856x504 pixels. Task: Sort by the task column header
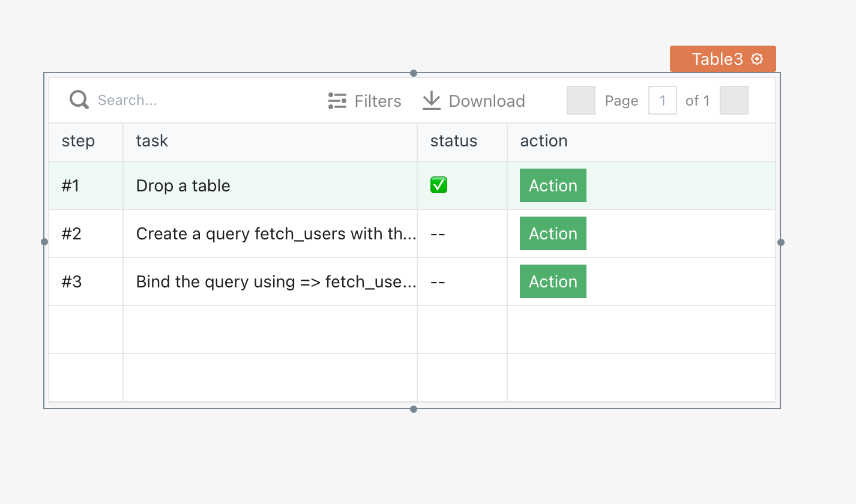point(151,142)
